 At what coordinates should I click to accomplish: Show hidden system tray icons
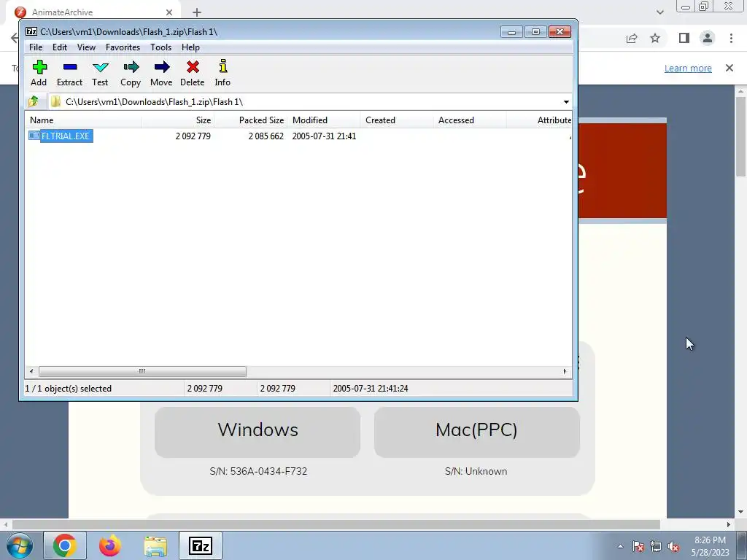(620, 546)
